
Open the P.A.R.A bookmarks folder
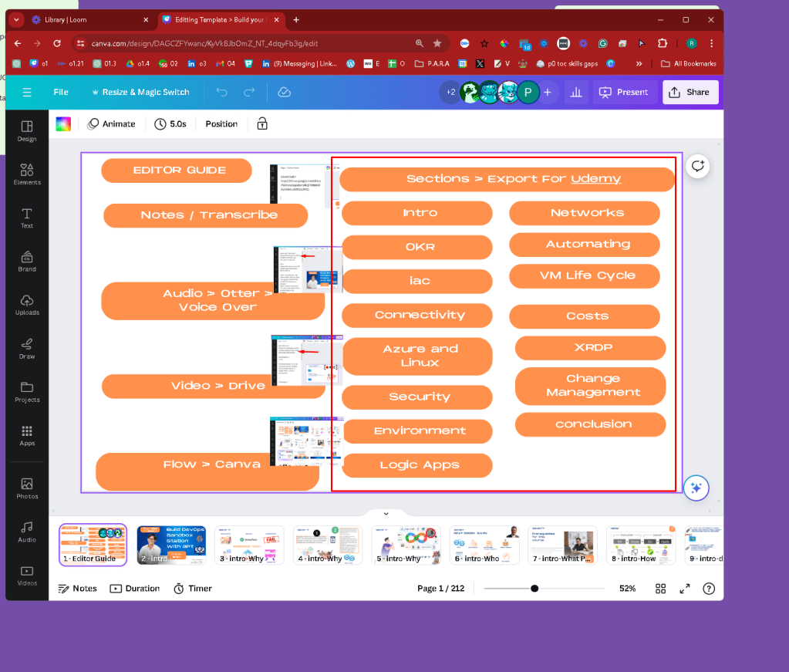[x=432, y=63]
